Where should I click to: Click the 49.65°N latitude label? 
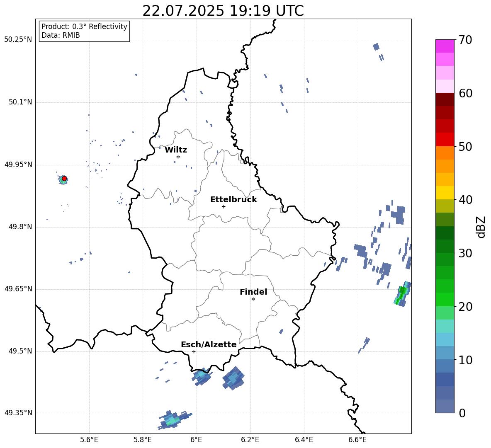point(18,289)
